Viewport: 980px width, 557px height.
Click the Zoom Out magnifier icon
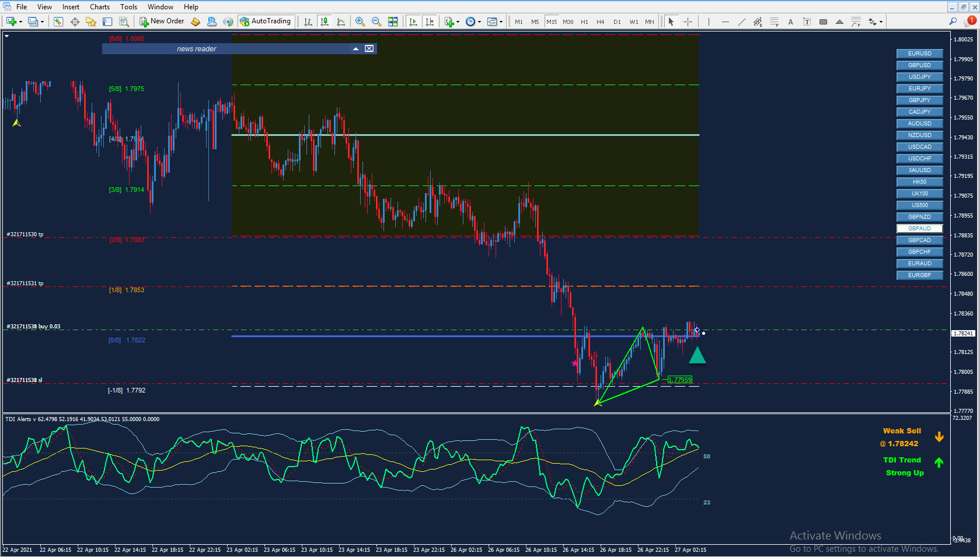click(376, 22)
